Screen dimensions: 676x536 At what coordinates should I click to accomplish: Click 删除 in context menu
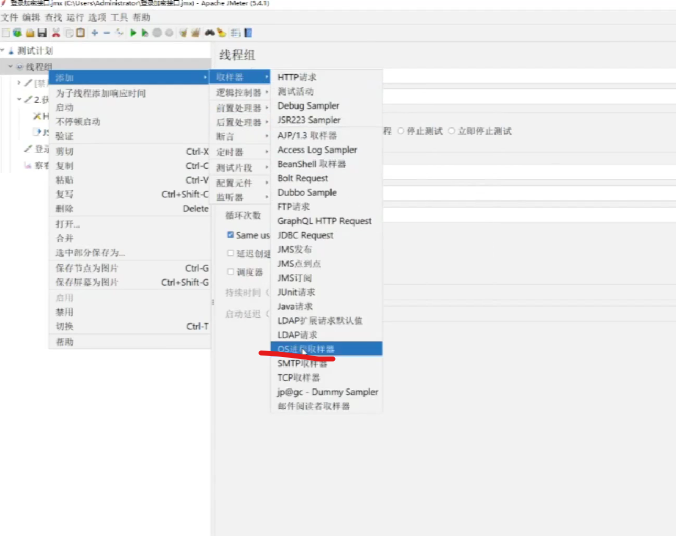130,208
